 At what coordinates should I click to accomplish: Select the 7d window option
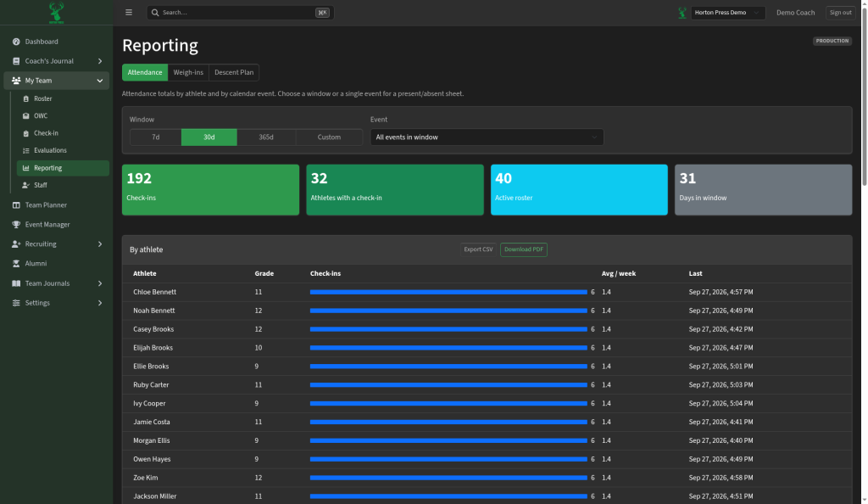[x=156, y=137]
